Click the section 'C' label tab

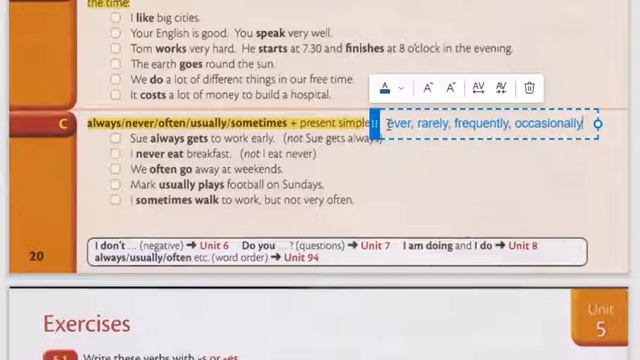point(43,124)
